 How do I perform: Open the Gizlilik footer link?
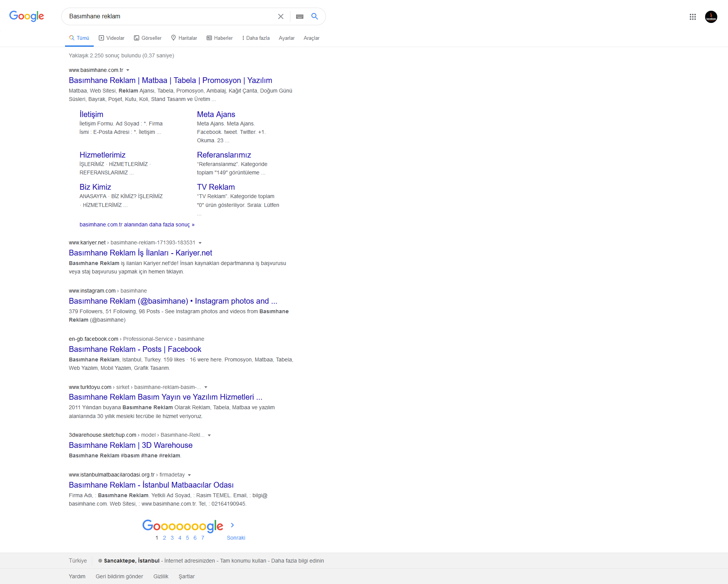click(x=161, y=576)
